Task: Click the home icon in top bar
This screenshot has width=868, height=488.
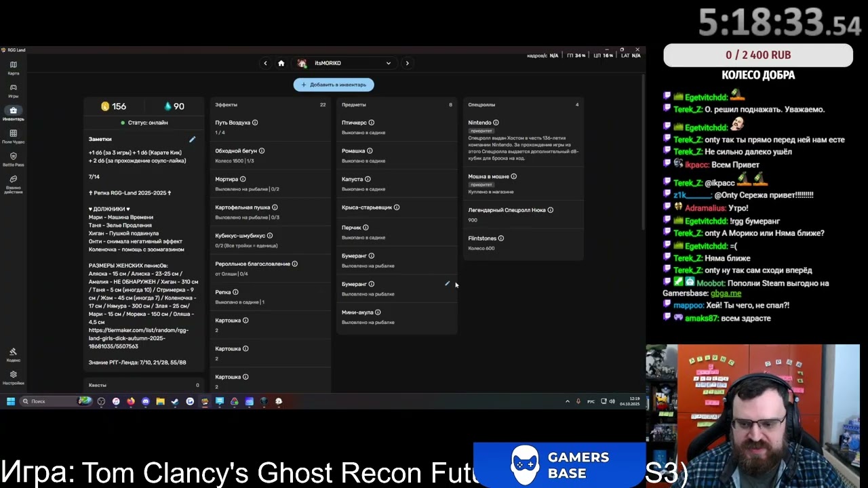Action: click(281, 63)
